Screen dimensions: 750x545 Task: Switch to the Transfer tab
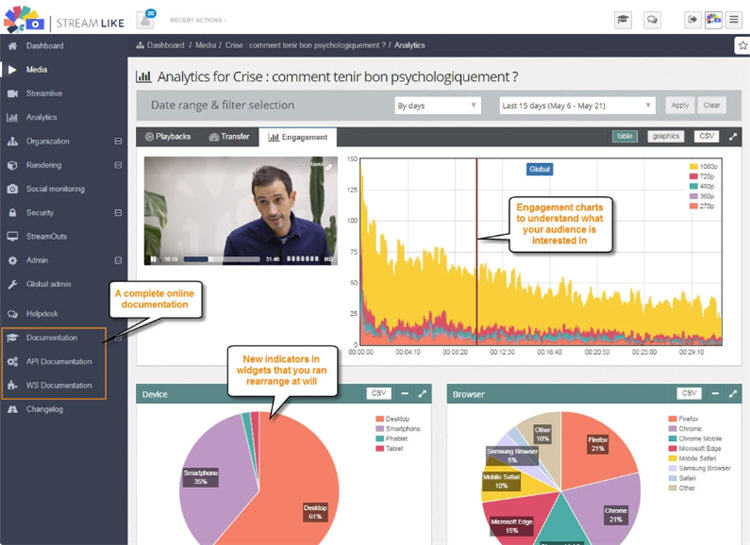click(x=229, y=137)
